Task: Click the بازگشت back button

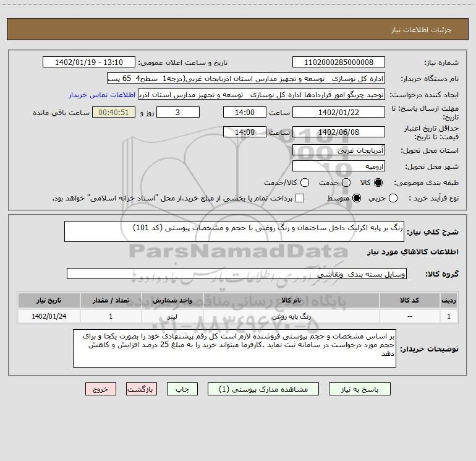Action: [142, 389]
